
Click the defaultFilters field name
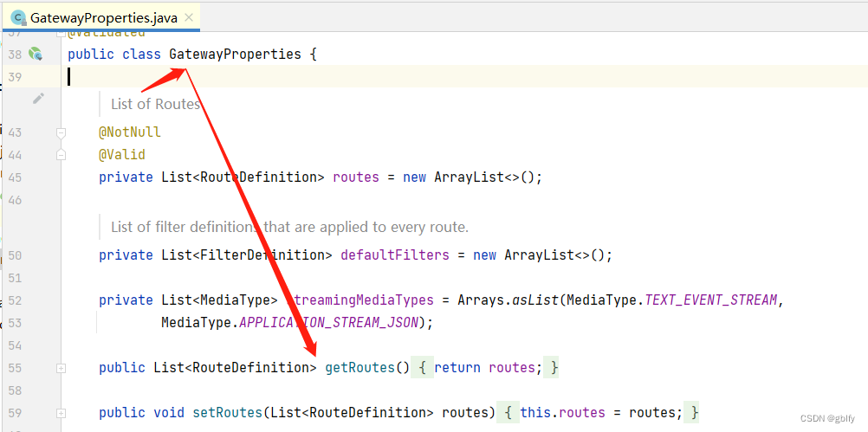[395, 255]
